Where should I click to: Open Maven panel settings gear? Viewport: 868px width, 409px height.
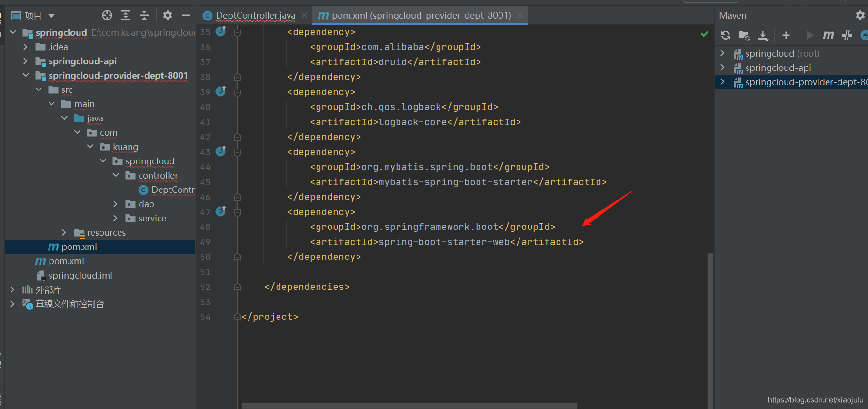[860, 15]
